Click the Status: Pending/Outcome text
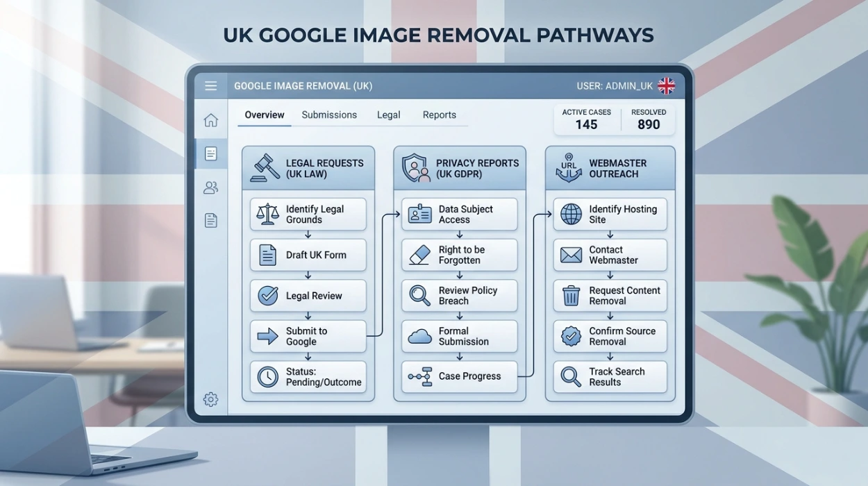868x486 pixels. [x=324, y=377]
